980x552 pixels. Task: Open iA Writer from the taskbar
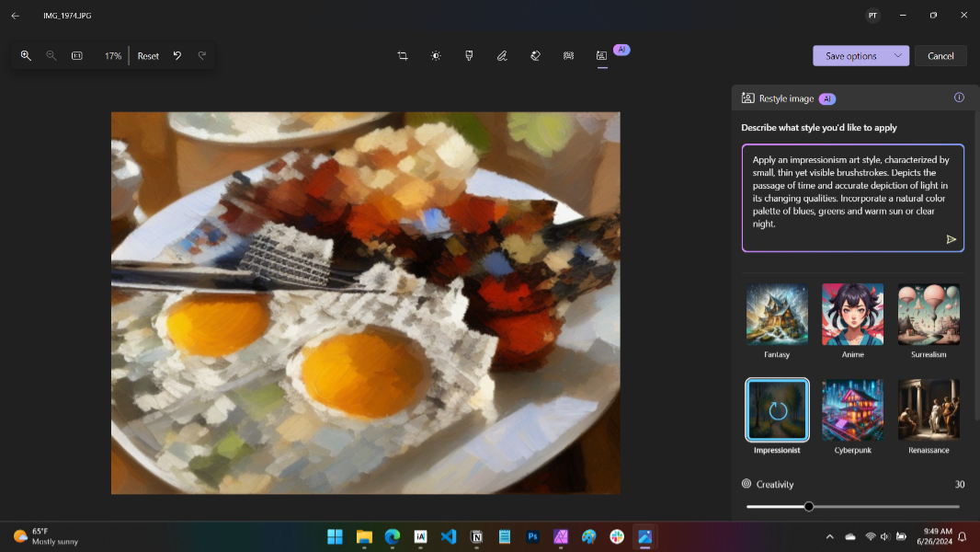(x=420, y=536)
